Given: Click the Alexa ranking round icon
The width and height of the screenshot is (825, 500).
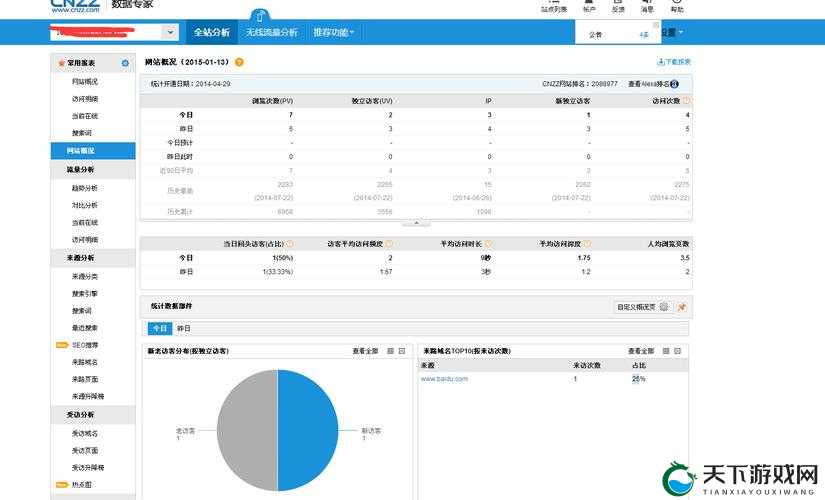Looking at the screenshot, I should tap(675, 84).
